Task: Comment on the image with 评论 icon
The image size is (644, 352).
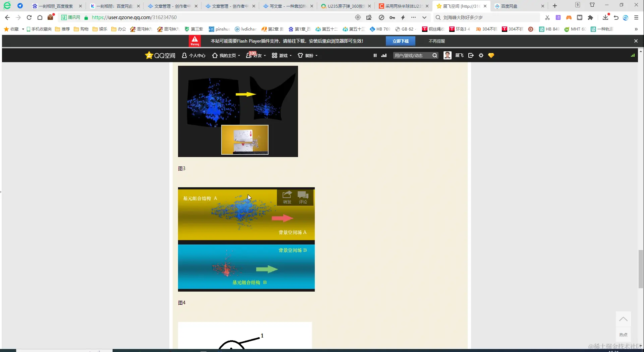Action: click(303, 197)
